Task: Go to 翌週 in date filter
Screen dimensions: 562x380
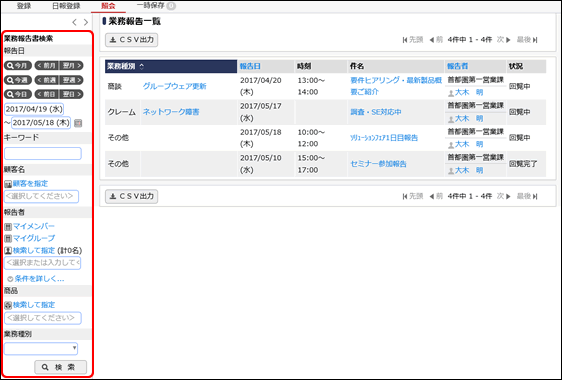Action: click(71, 80)
